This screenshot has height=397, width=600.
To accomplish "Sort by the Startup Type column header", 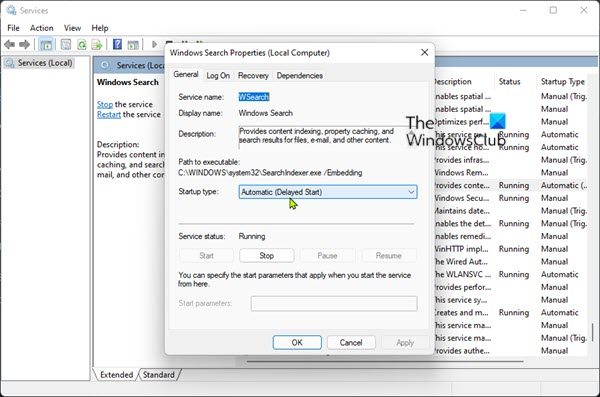I will tap(562, 82).
